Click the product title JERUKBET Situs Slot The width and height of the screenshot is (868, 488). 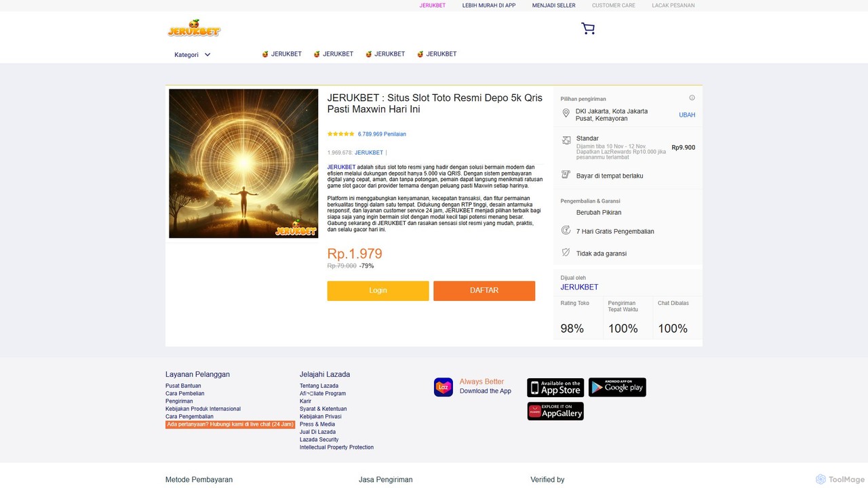tap(435, 103)
